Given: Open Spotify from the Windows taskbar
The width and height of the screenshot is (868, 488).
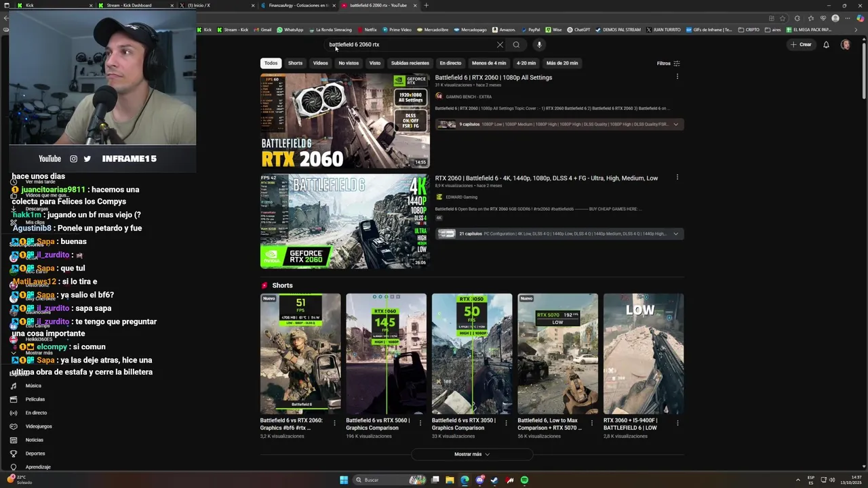Looking at the screenshot, I should pyautogui.click(x=524, y=480).
